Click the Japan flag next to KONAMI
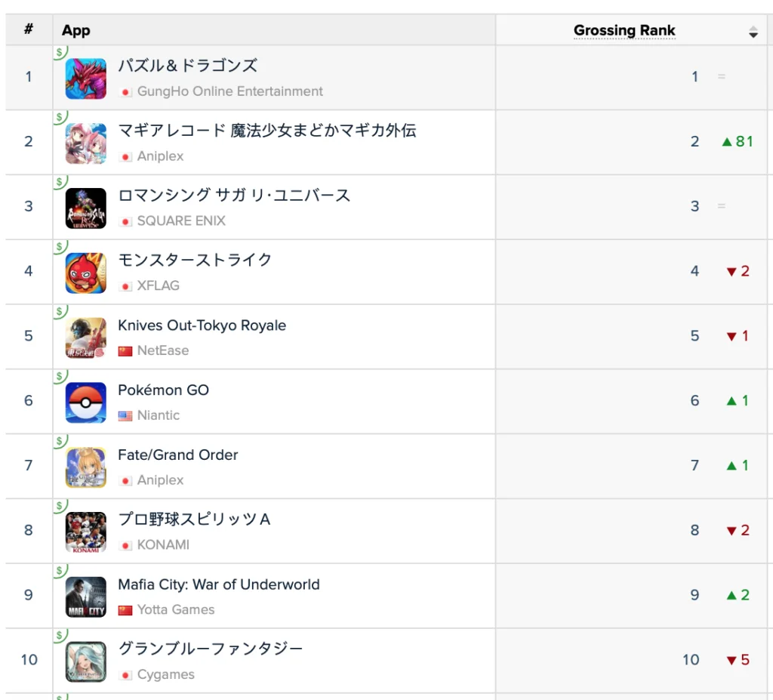This screenshot has height=700, width=773. coord(125,545)
